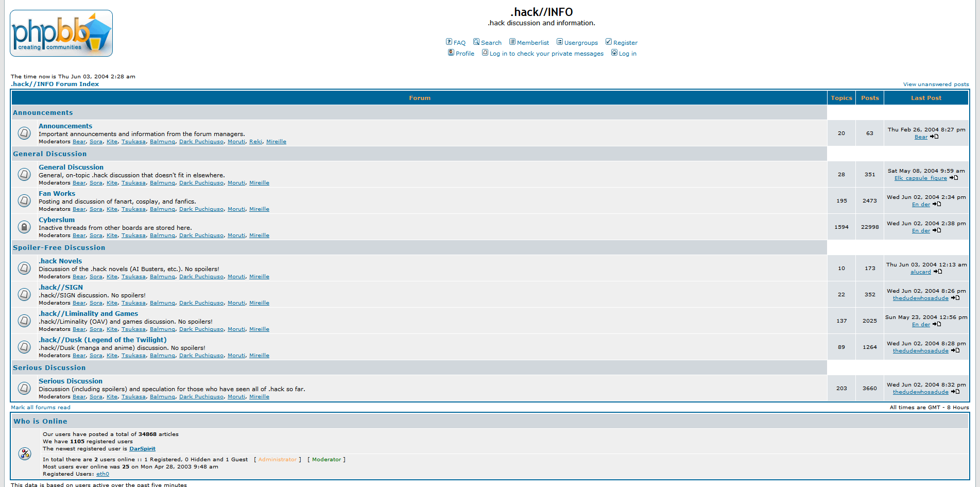Click the Usergroups icon

(x=560, y=42)
